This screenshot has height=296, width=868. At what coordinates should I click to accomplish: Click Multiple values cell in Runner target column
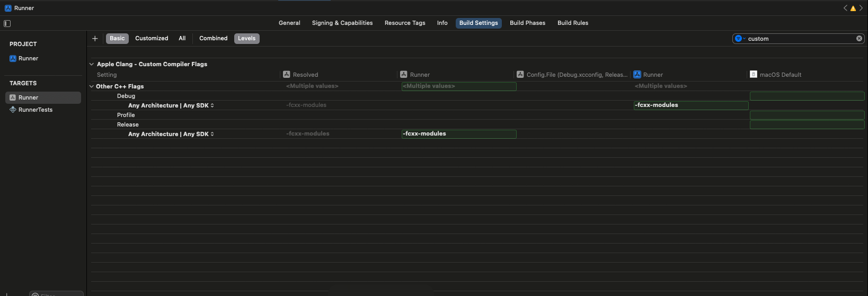(459, 86)
